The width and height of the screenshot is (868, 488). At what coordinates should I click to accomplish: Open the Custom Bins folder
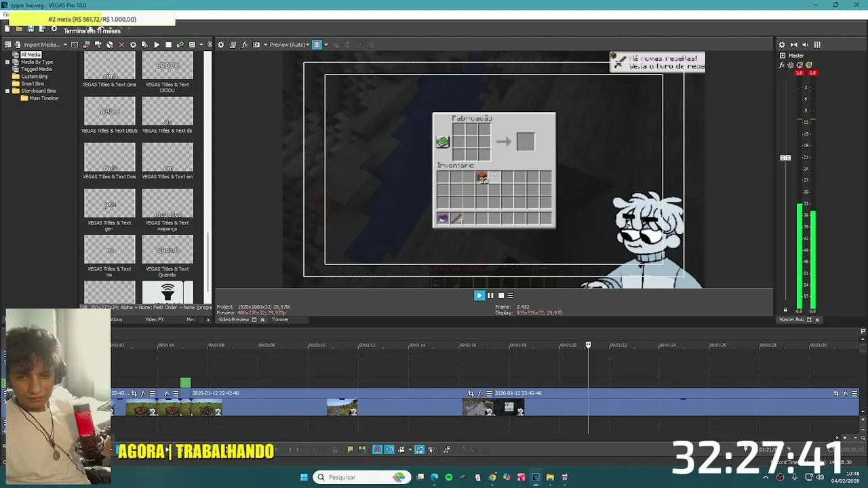[x=34, y=77]
